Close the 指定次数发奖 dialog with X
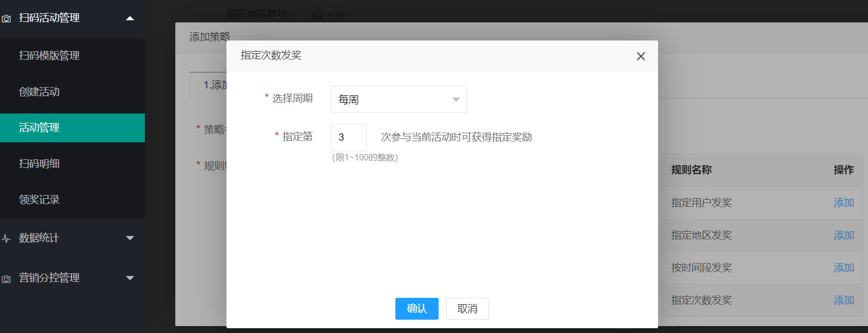 pyautogui.click(x=641, y=56)
